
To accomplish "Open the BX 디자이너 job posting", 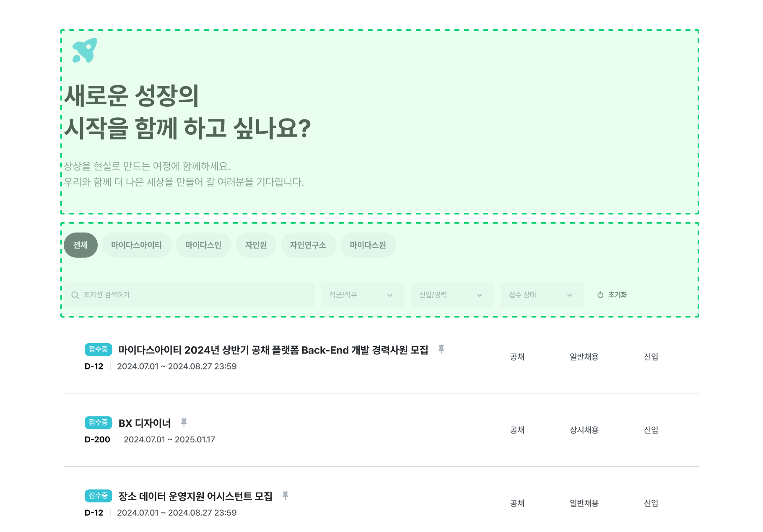I will (145, 423).
